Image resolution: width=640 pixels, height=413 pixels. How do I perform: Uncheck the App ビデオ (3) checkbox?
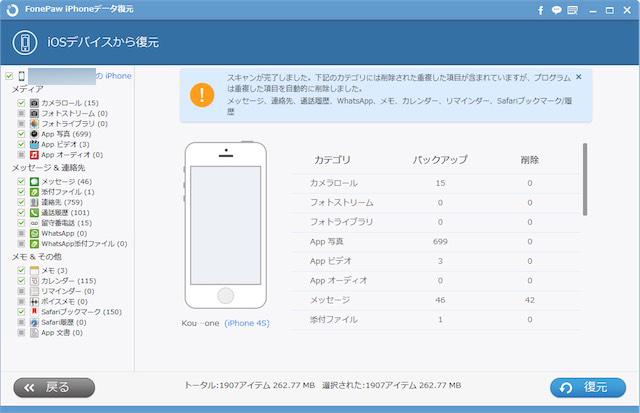21,144
